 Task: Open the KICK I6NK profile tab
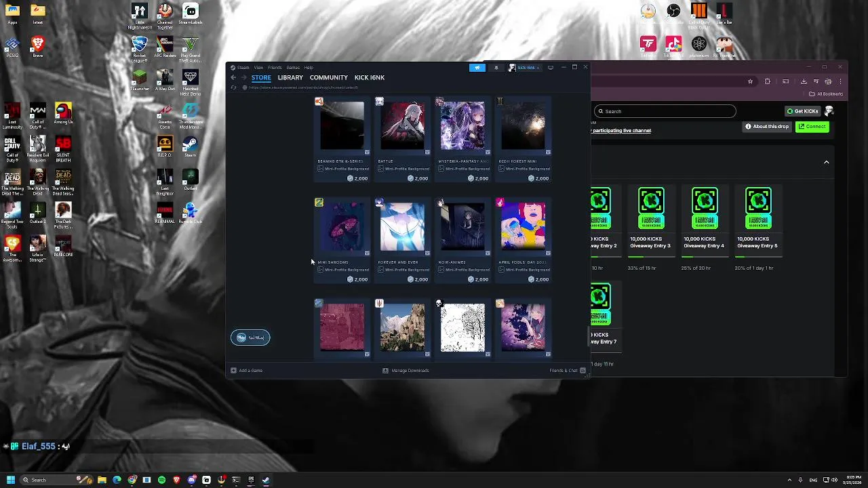(369, 78)
